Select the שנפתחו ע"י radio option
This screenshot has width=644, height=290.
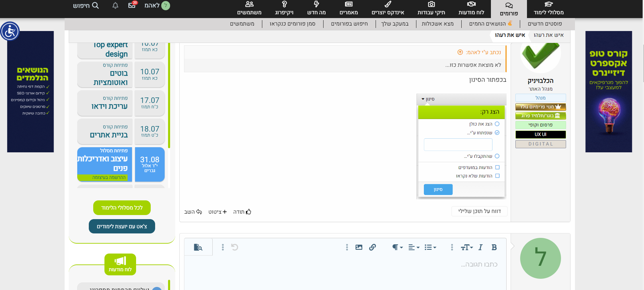pos(497,133)
